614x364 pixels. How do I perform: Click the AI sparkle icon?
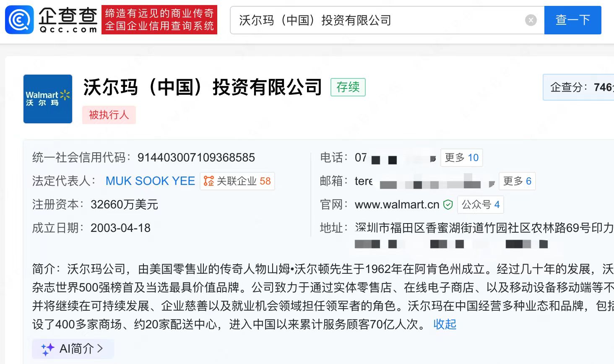point(47,349)
